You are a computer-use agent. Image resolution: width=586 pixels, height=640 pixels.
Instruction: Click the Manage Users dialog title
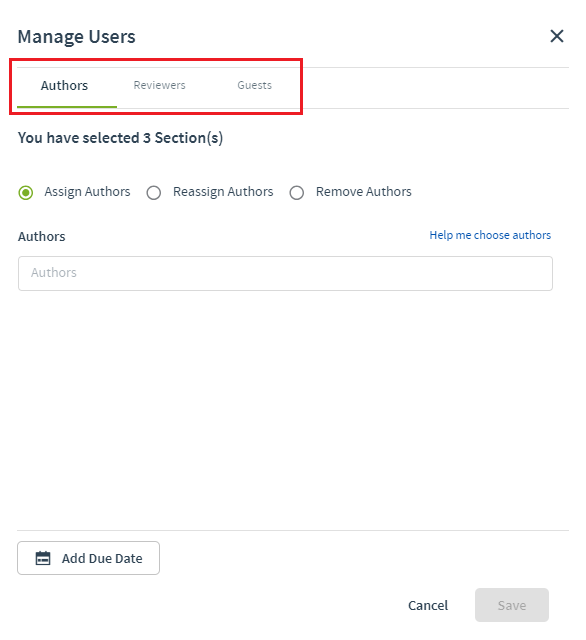tap(76, 36)
